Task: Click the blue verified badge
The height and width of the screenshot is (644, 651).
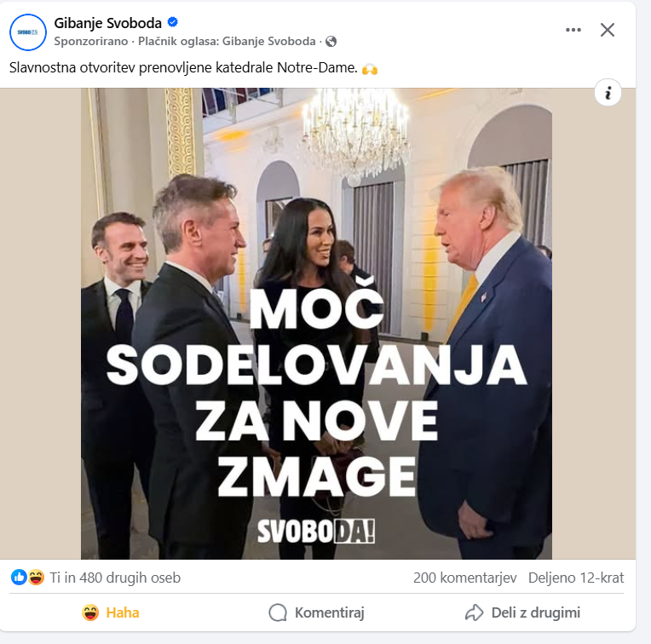Action: (173, 22)
